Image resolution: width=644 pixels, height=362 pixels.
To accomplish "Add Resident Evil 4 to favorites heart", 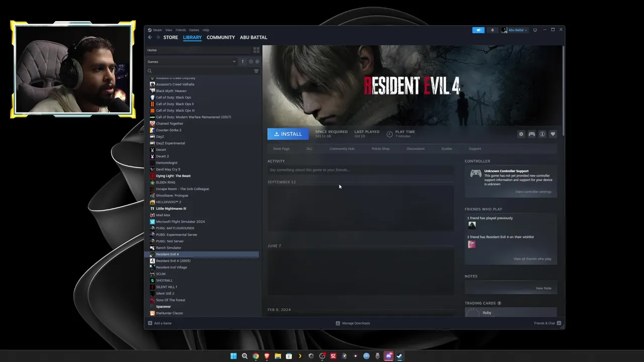I will pos(553,134).
